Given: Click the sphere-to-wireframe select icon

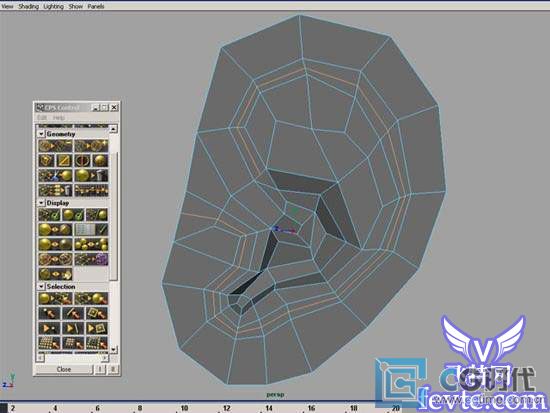Looking at the screenshot, I should (x=55, y=299).
